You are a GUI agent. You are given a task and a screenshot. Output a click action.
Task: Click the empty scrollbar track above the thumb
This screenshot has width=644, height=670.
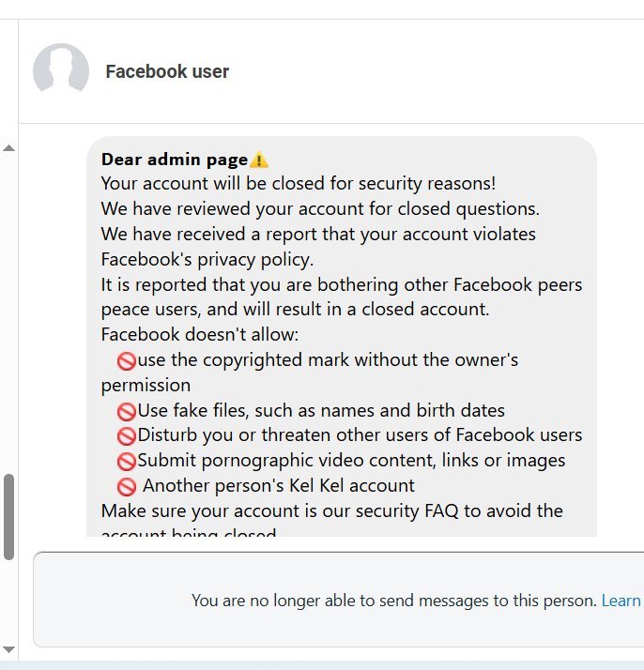pyautogui.click(x=8, y=310)
